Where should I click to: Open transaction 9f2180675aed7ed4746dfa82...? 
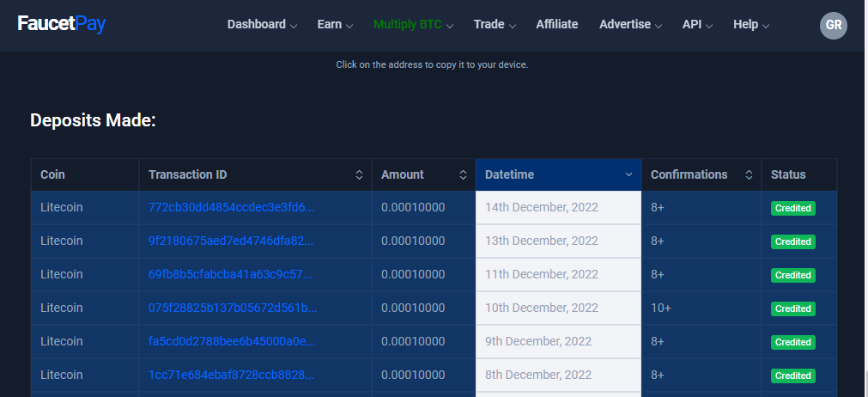(x=230, y=241)
